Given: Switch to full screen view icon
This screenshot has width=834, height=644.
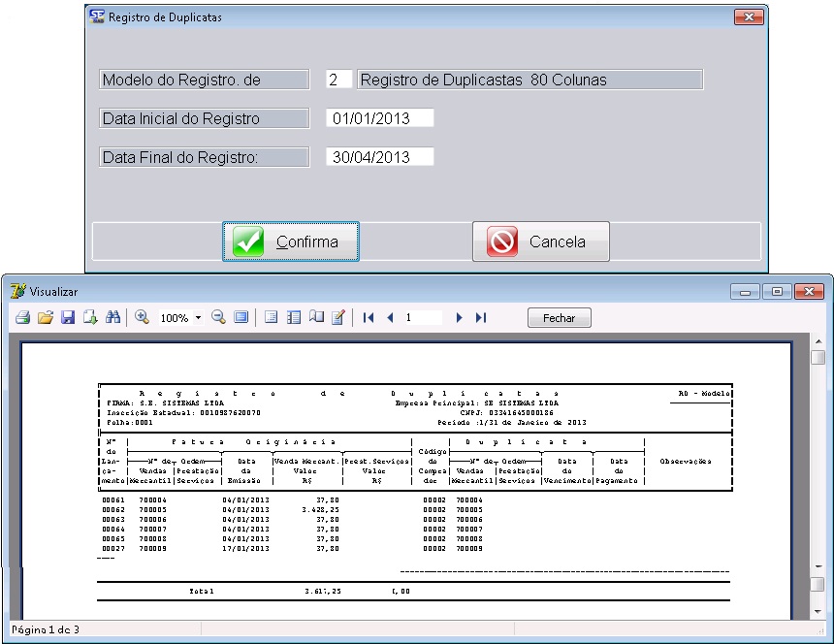Looking at the screenshot, I should 241,317.
